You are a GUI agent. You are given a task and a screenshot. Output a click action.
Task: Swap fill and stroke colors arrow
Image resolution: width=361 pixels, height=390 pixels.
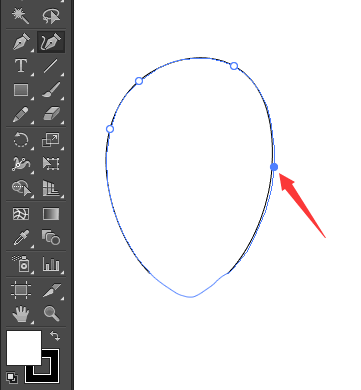[x=55, y=336]
